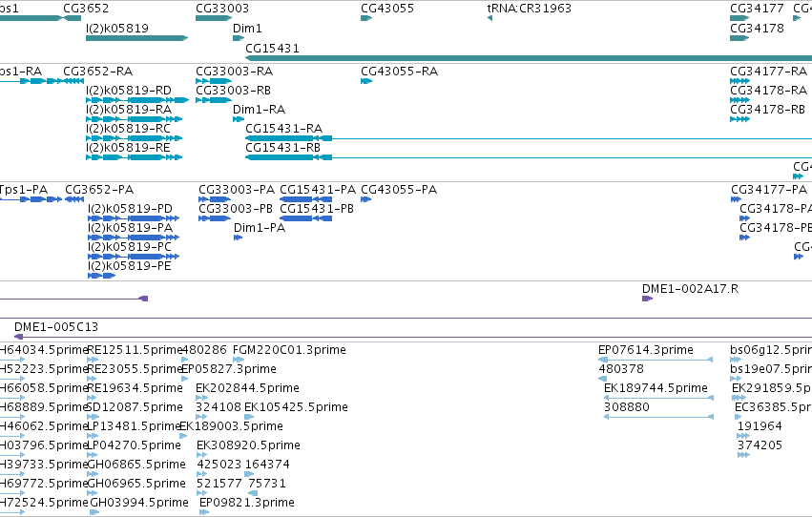812x517 pixels.
Task: Click the Dim1 gene label
Action: 247,28
